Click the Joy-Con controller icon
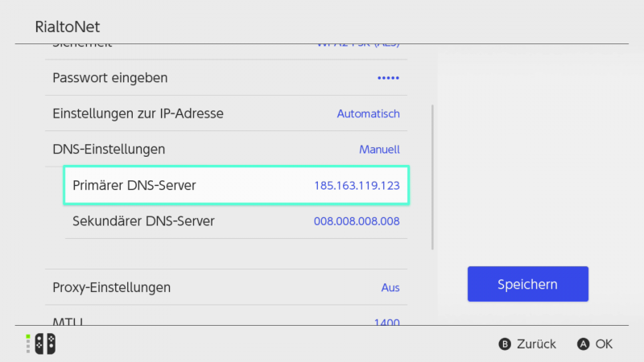 pos(40,343)
